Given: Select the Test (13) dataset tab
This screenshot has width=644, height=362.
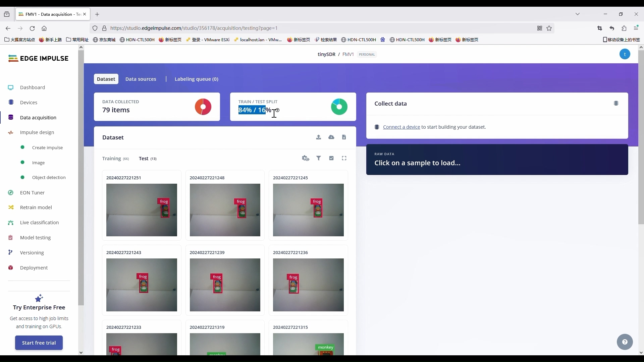Looking at the screenshot, I should (148, 159).
